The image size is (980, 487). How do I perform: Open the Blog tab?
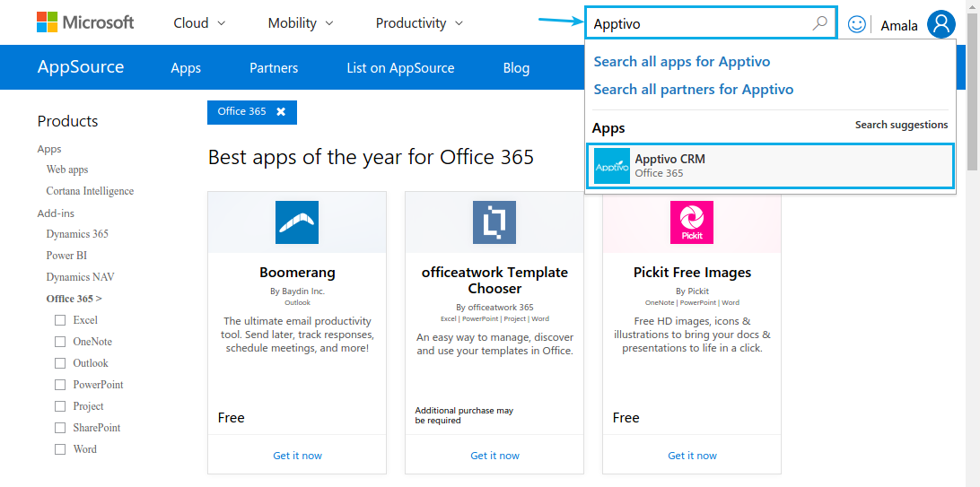[x=516, y=68]
